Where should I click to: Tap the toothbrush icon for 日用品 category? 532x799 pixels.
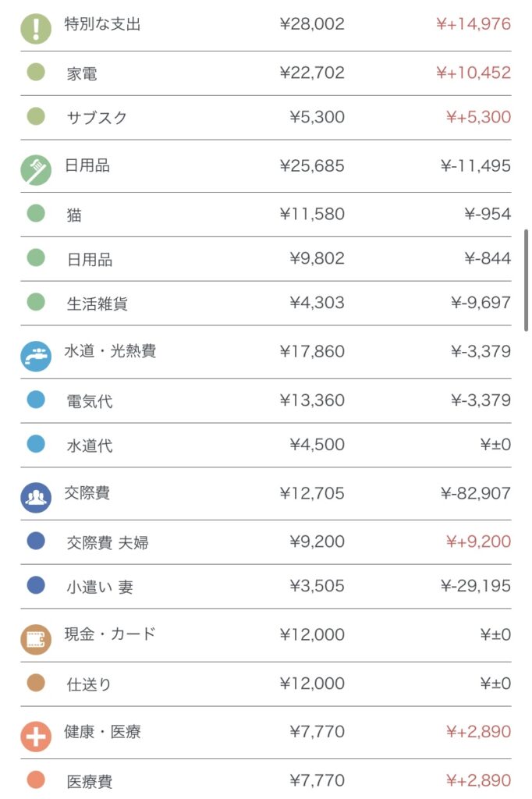click(36, 169)
